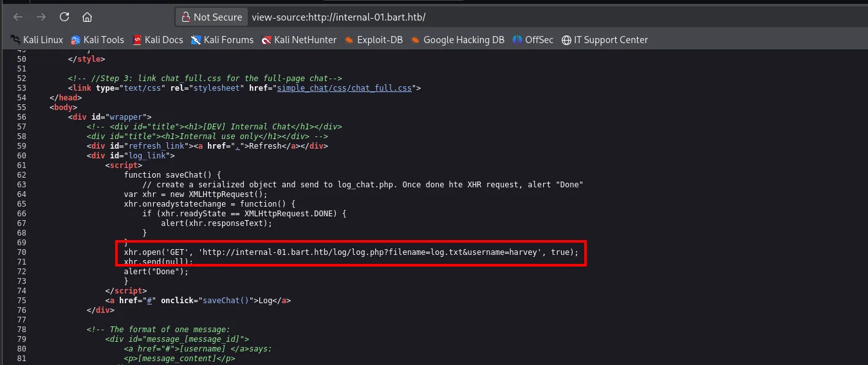Click the opening <script> tag on line 61
The width and height of the screenshot is (868, 365).
pyautogui.click(x=124, y=165)
